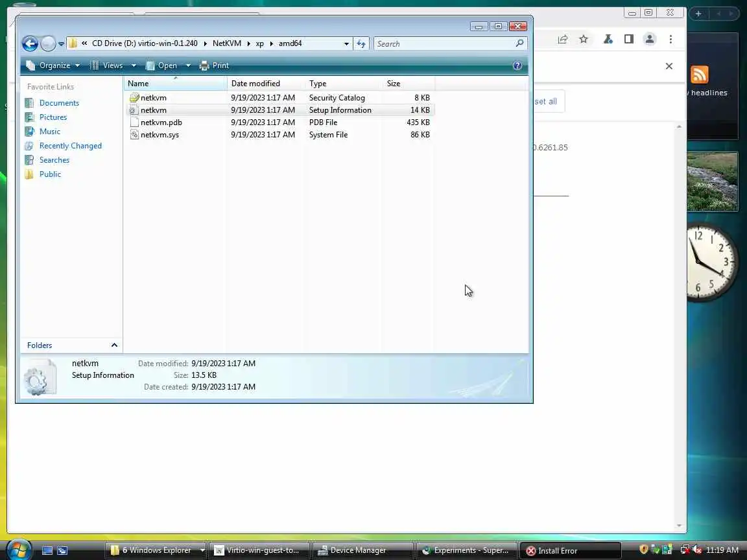
Task: Click the Search input field
Action: (x=444, y=44)
